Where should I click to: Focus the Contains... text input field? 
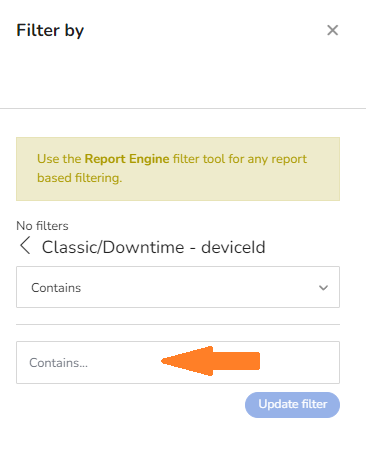tap(178, 362)
